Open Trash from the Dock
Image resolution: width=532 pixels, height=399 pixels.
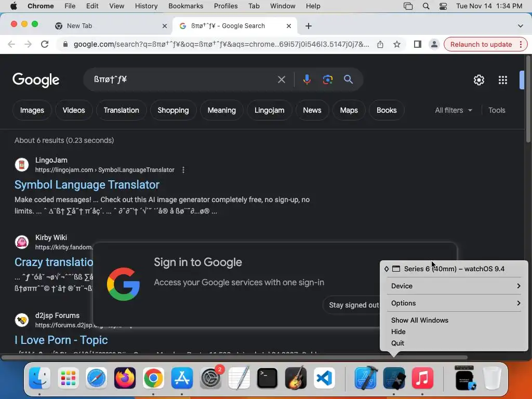[x=493, y=378]
